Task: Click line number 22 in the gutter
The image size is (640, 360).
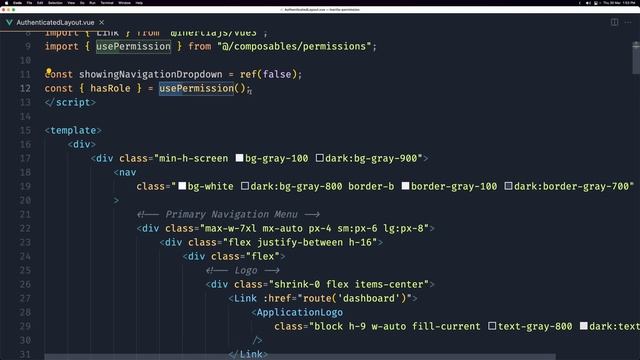Action: click(25, 229)
